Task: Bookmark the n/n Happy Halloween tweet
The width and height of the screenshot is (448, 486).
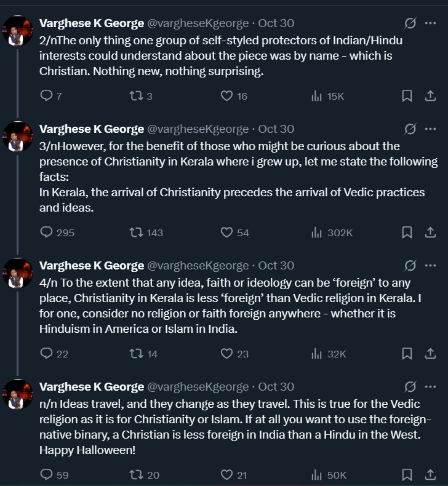Action: click(407, 475)
